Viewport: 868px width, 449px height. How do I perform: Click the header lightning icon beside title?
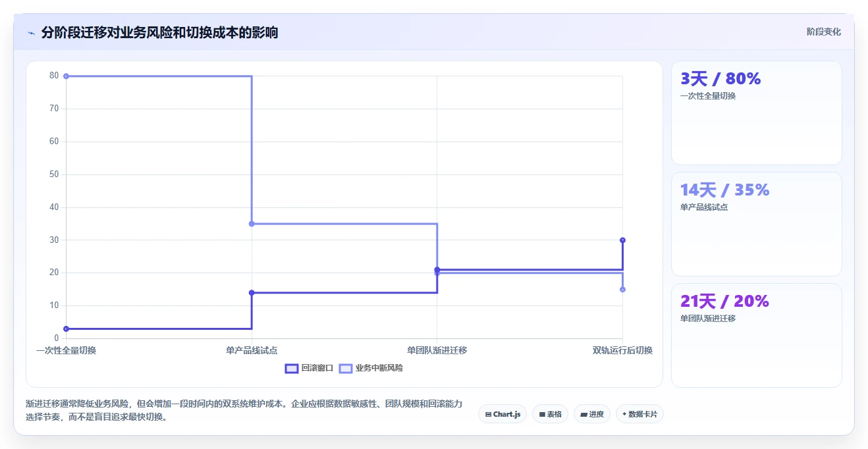pos(31,32)
